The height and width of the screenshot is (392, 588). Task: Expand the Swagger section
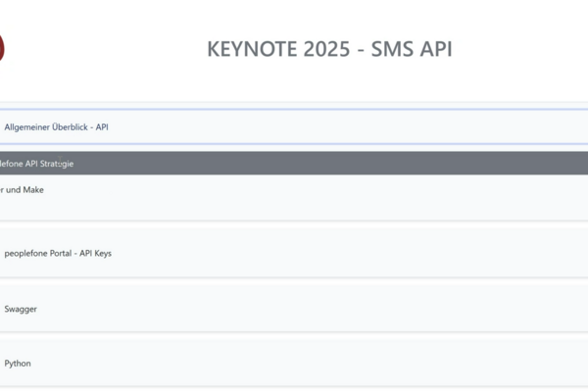point(294,309)
